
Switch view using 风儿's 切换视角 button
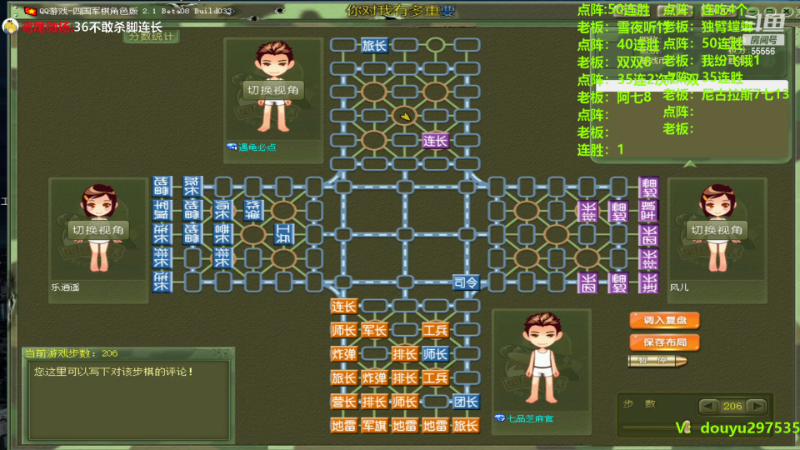pyautogui.click(x=717, y=230)
